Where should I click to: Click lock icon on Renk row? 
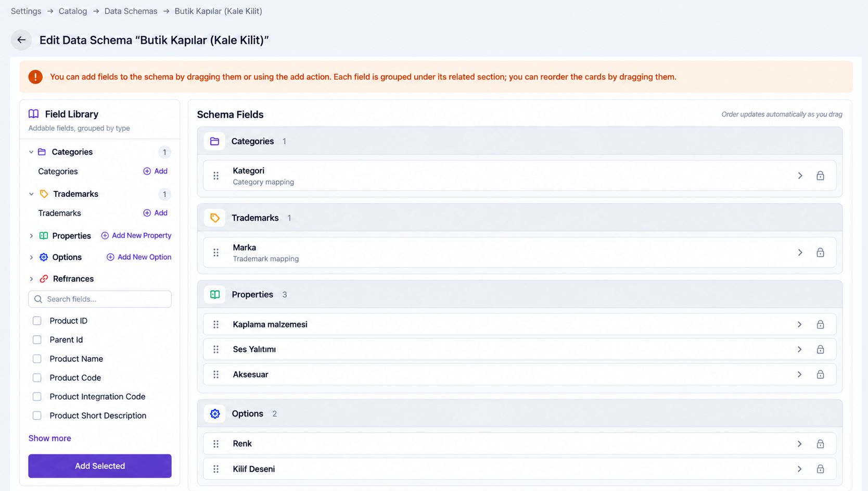tap(820, 444)
